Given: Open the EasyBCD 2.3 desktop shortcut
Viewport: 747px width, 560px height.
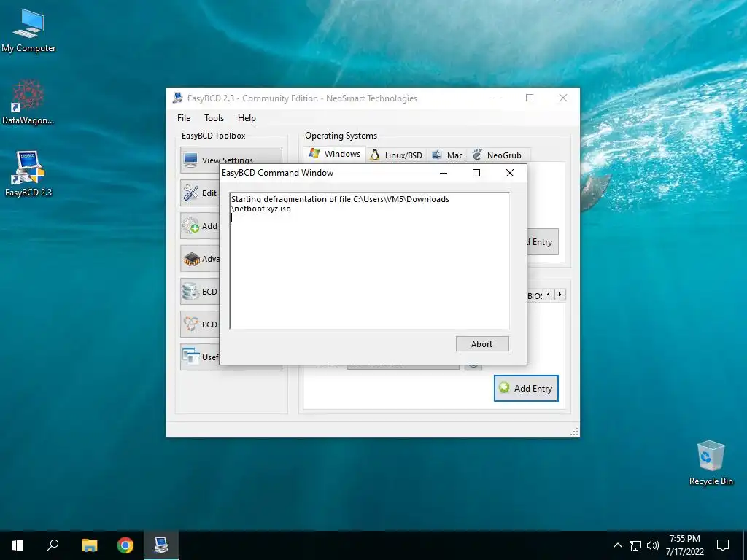Looking at the screenshot, I should (x=28, y=174).
